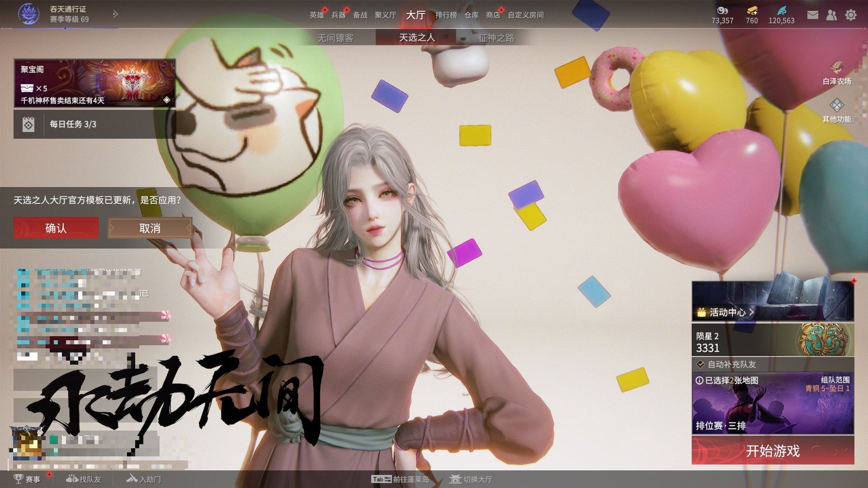The width and height of the screenshot is (868, 488).
Task: Expand 活动中心 event center arrow
Action: (751, 312)
